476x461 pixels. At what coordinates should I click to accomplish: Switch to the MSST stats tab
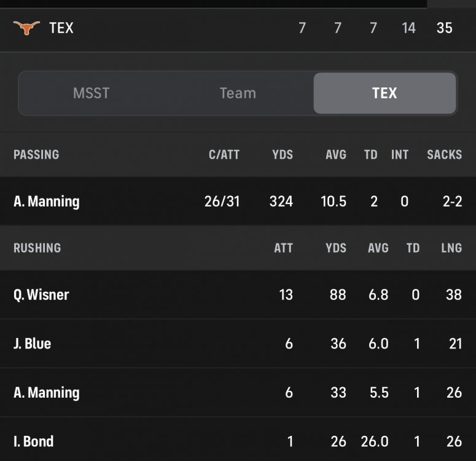coord(91,93)
